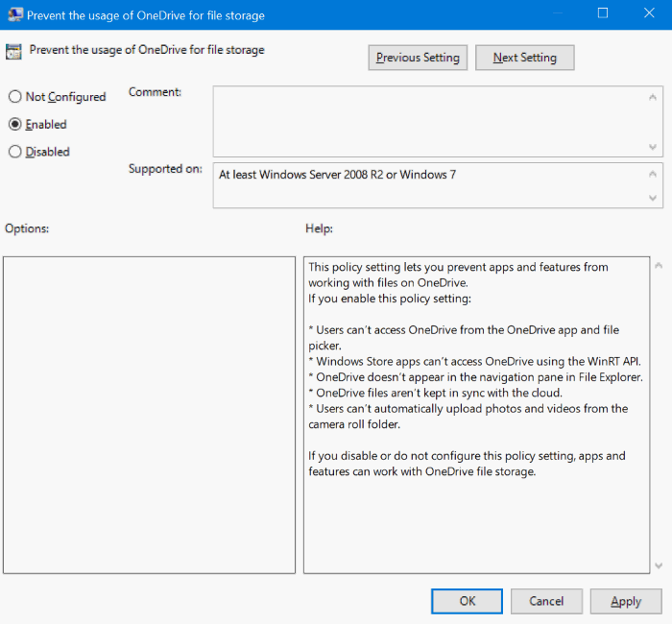Click the policy setting icon beside the heading
672x624 pixels.
13,52
